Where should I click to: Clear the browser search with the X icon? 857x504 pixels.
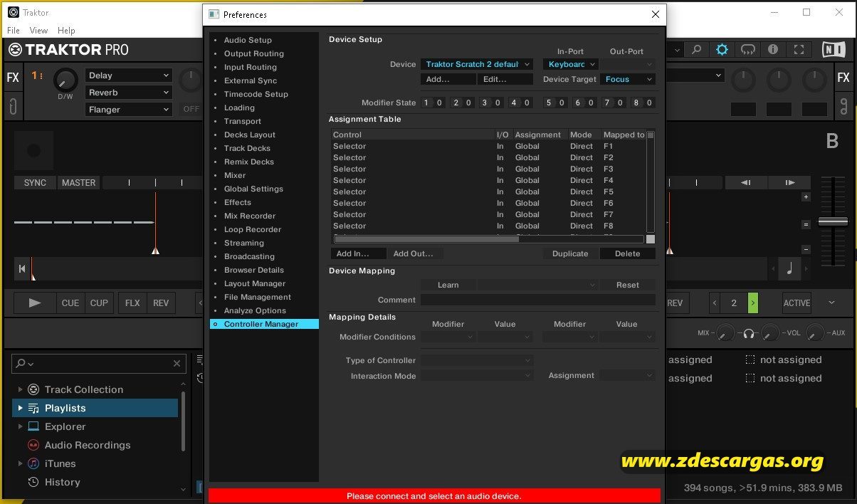coord(177,364)
